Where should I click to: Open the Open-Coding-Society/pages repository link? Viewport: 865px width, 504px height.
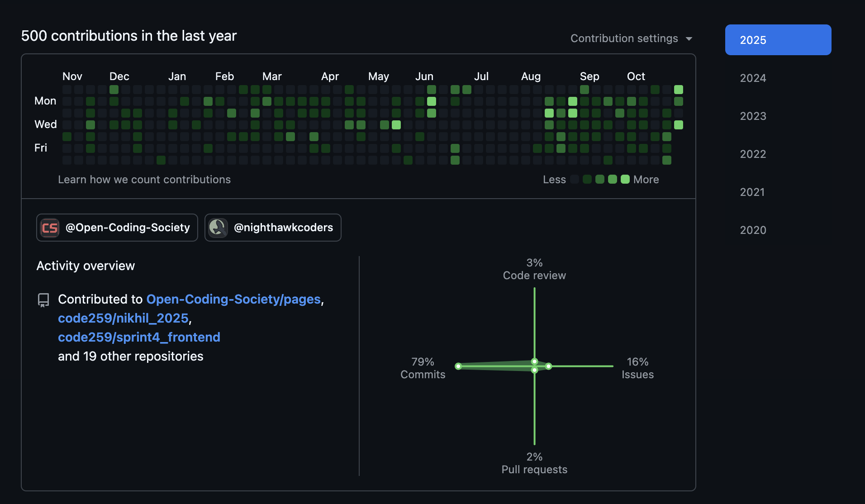tap(233, 299)
